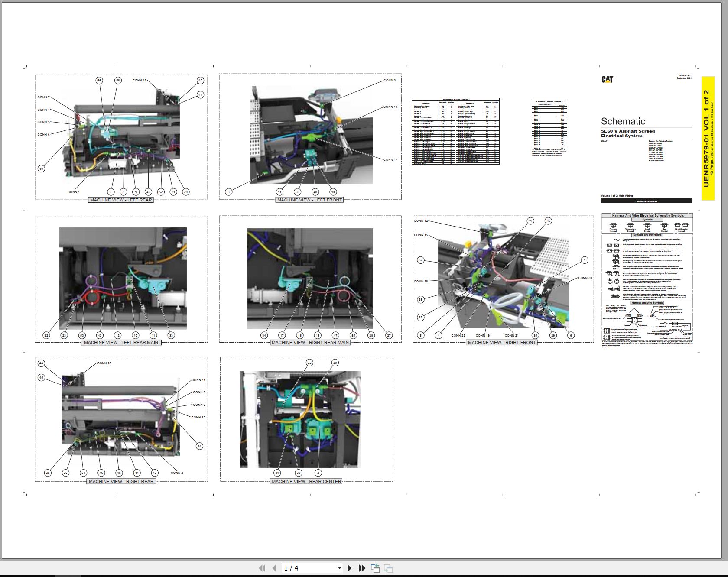Click the yellow UENR5979-01 VOL 1 of 2 tab
728x577 pixels.
point(708,139)
